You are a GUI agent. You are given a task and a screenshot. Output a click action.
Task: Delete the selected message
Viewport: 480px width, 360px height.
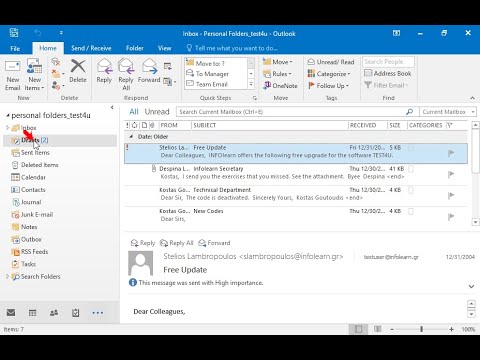pyautogui.click(x=78, y=71)
